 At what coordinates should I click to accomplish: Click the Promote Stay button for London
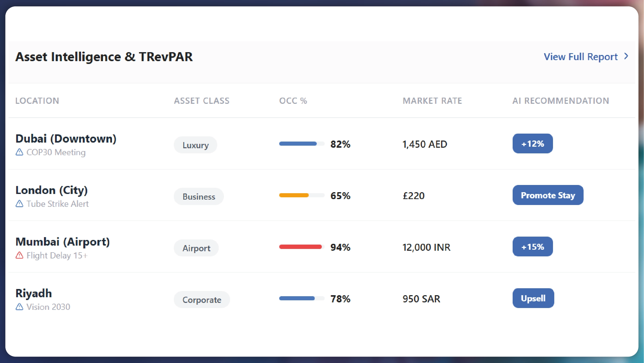point(548,195)
